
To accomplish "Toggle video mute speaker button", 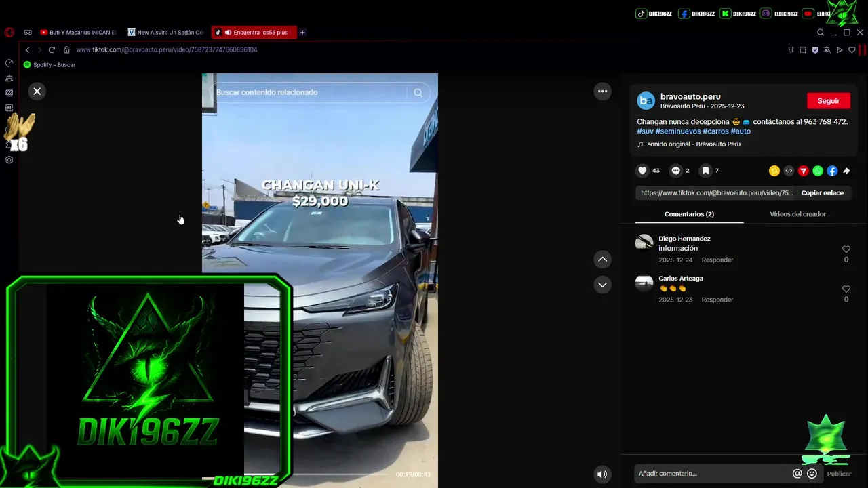I will pyautogui.click(x=601, y=474).
